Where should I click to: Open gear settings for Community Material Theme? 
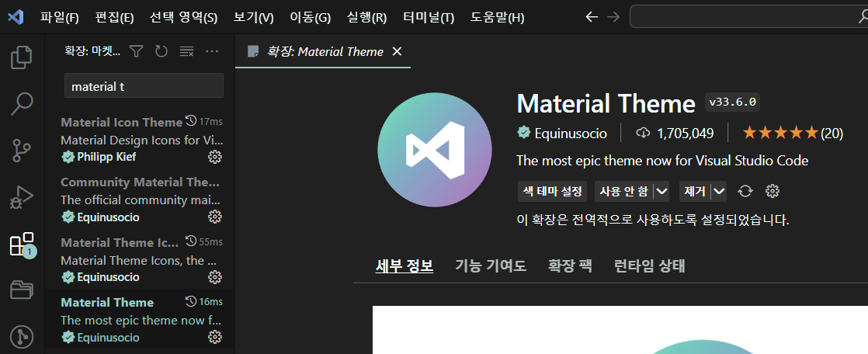tap(214, 217)
